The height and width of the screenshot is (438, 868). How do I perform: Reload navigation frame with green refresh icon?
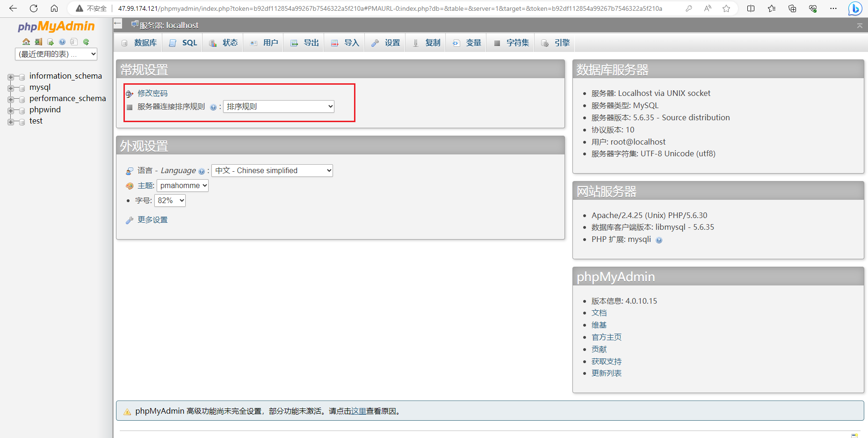pyautogui.click(x=86, y=42)
